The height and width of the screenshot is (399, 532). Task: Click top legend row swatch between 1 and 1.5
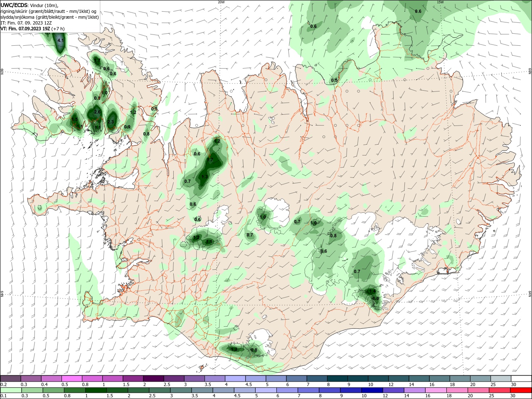113,378
